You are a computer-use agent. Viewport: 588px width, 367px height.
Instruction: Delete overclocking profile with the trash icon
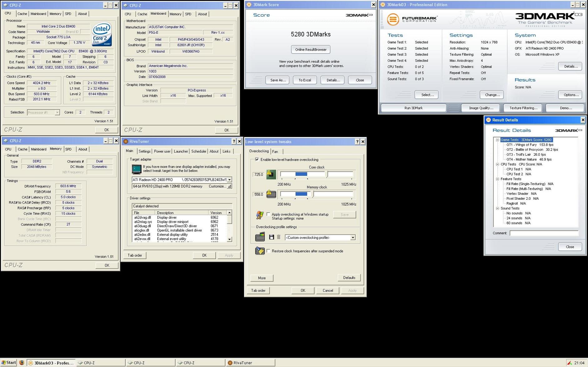tap(279, 237)
